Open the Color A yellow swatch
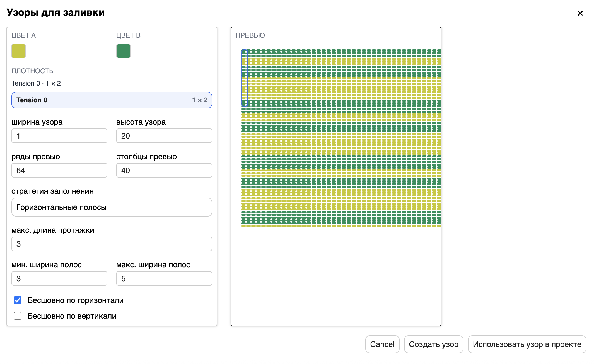 [19, 51]
